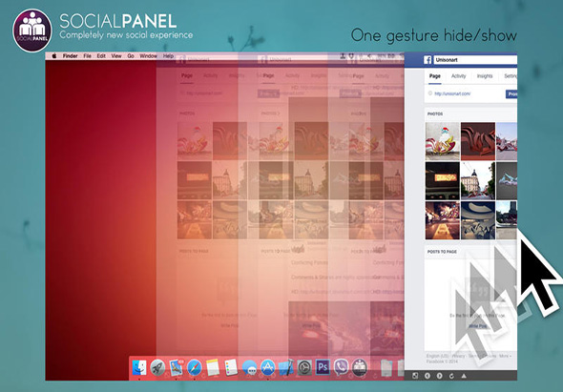Viewport: 563px width, 392px height.
Task: Go back using panel bottom toolbar arrow
Action: (427, 376)
